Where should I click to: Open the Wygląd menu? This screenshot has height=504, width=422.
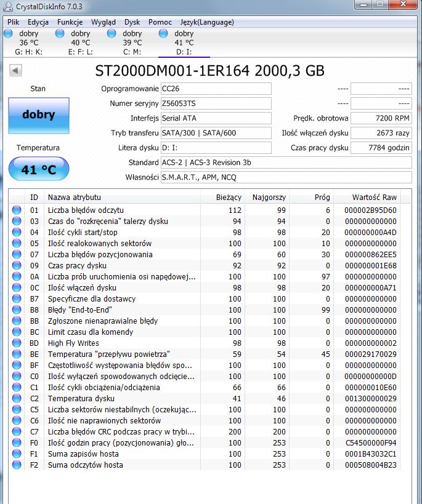(103, 22)
